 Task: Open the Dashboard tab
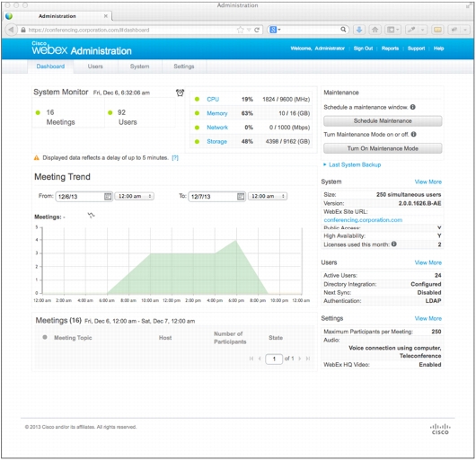pos(50,66)
